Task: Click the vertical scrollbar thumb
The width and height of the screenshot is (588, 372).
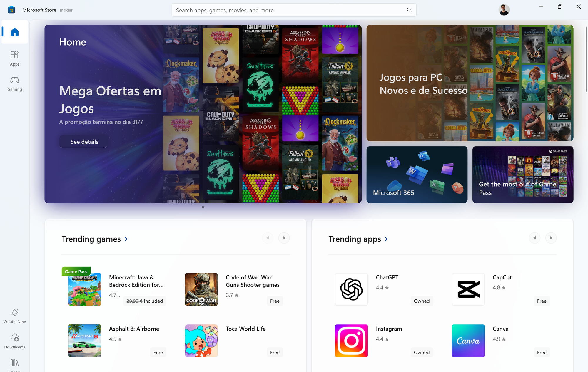Action: coord(586,59)
